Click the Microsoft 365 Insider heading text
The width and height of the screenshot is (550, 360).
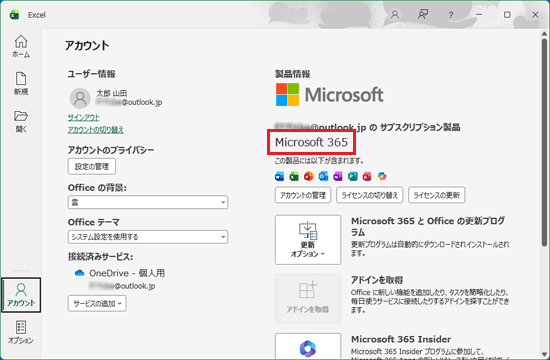[401, 339]
